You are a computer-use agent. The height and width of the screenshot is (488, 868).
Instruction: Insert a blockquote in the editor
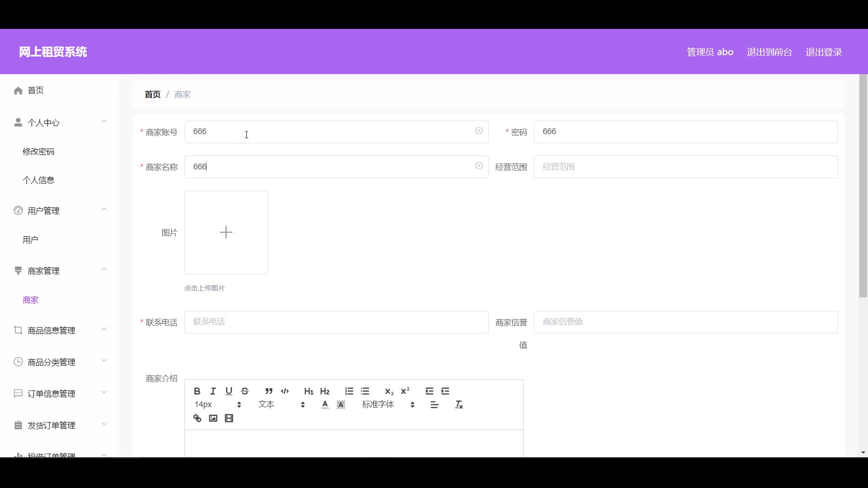pos(269,391)
